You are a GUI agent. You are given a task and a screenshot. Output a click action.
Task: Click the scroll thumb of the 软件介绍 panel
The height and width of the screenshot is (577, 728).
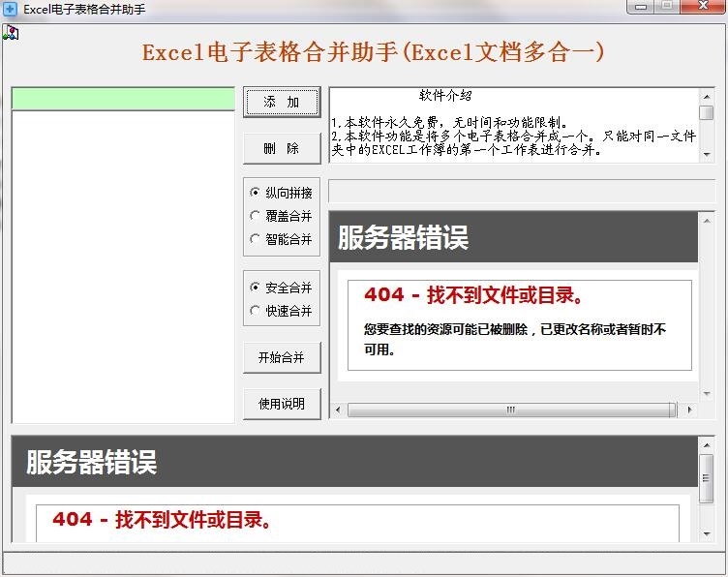[x=707, y=112]
